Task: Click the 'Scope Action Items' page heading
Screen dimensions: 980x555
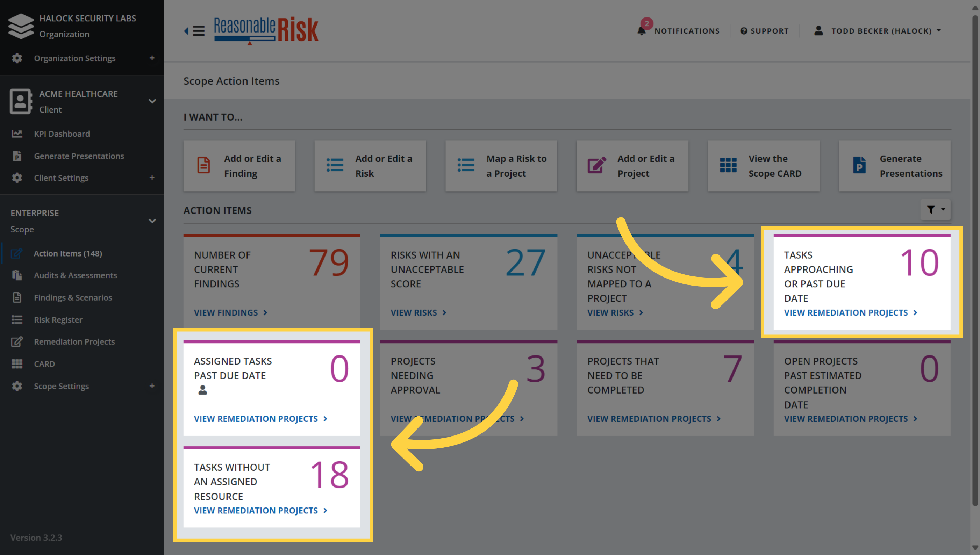Action: 231,81
